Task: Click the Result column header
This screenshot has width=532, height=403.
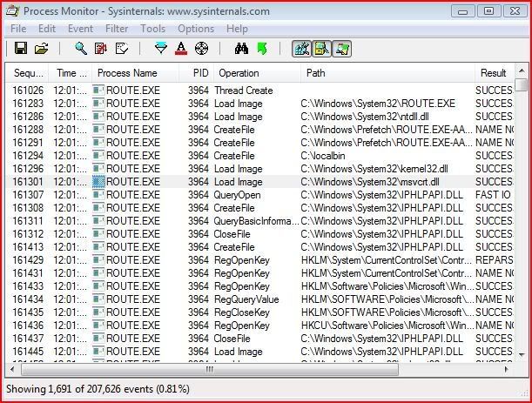Action: click(x=495, y=73)
